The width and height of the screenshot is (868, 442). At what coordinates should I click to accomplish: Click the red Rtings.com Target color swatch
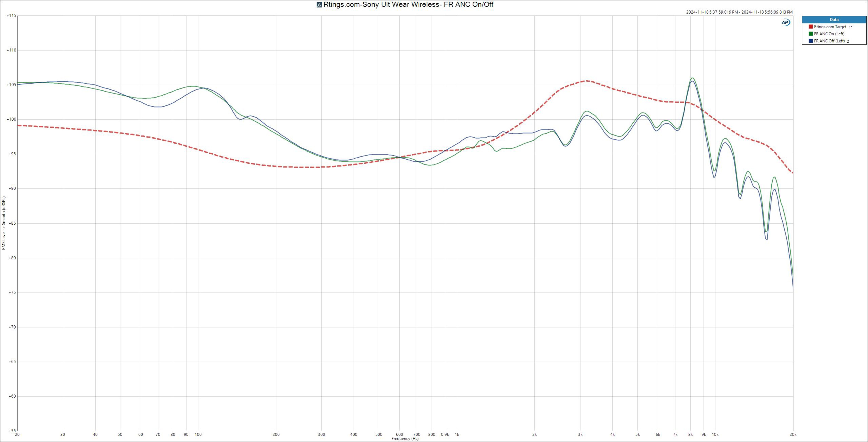click(811, 27)
